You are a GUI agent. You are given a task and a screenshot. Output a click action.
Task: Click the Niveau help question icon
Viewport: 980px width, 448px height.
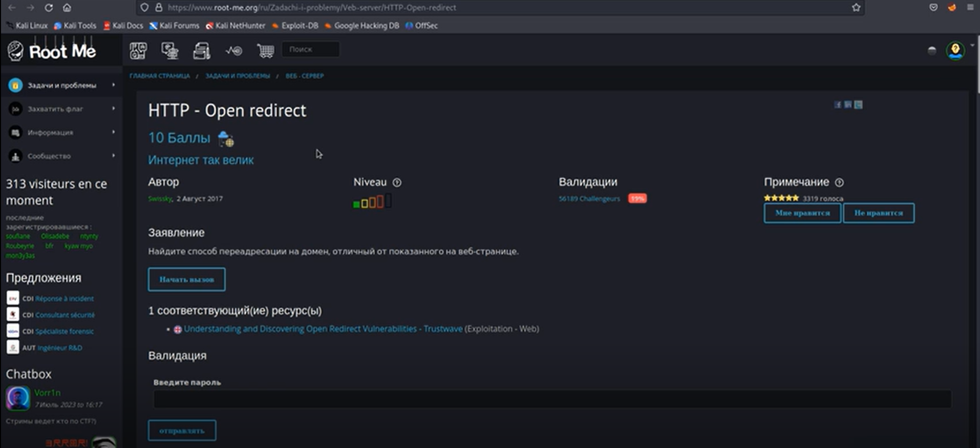397,182
